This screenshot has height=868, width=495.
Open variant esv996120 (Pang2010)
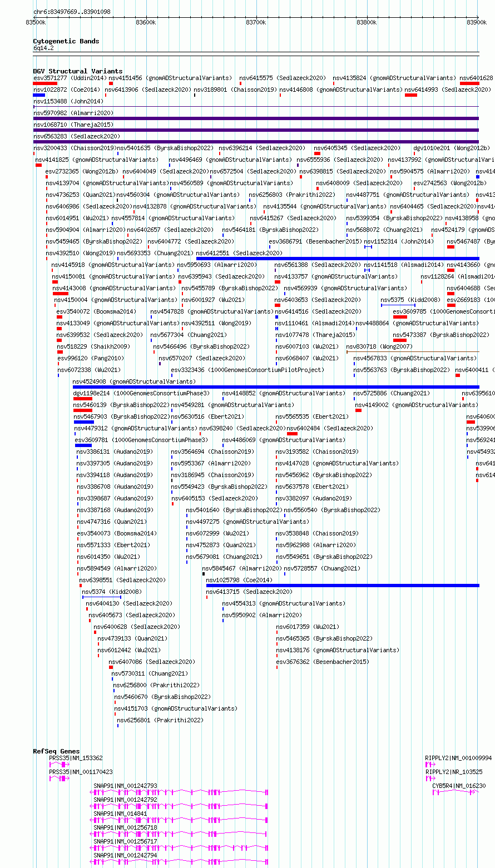(x=91, y=358)
